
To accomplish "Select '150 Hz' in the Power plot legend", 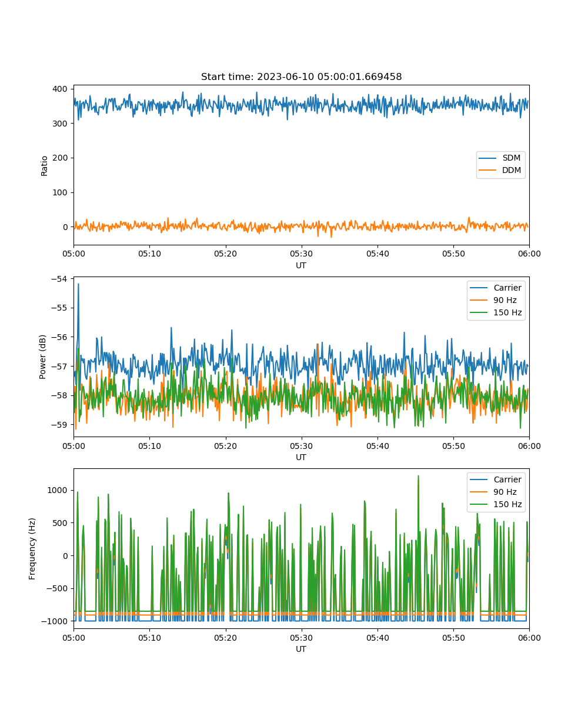I will click(x=507, y=312).
